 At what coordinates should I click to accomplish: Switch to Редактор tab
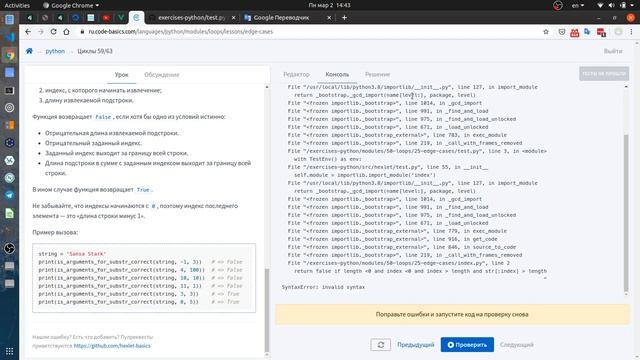click(x=296, y=74)
